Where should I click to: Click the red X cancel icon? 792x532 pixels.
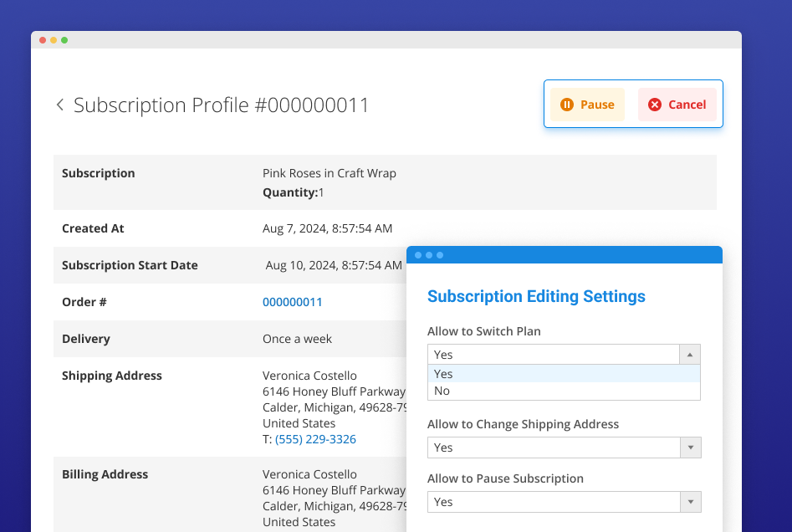[655, 105]
